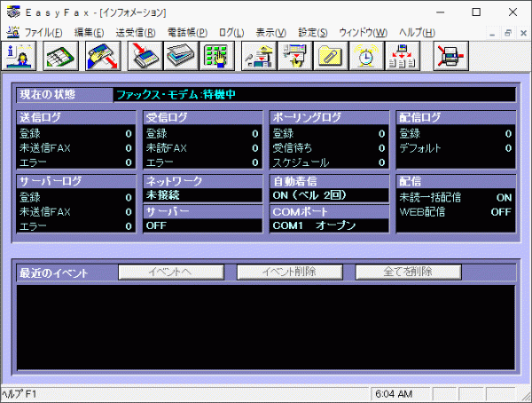Open the 編集(E) menu
The height and width of the screenshot is (403, 532).
coord(89,33)
